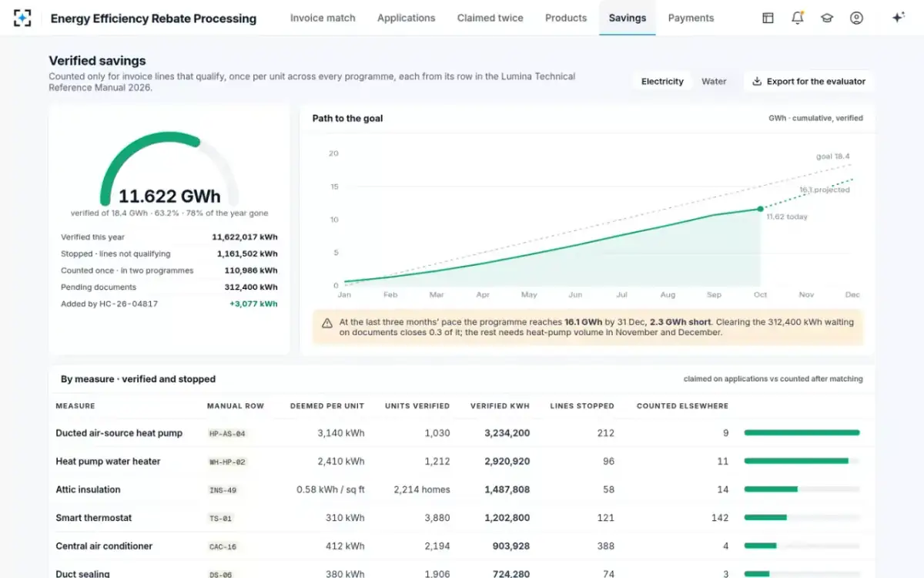
Task: Launch the sparkle AI assistant icon
Action: pyautogui.click(x=898, y=18)
